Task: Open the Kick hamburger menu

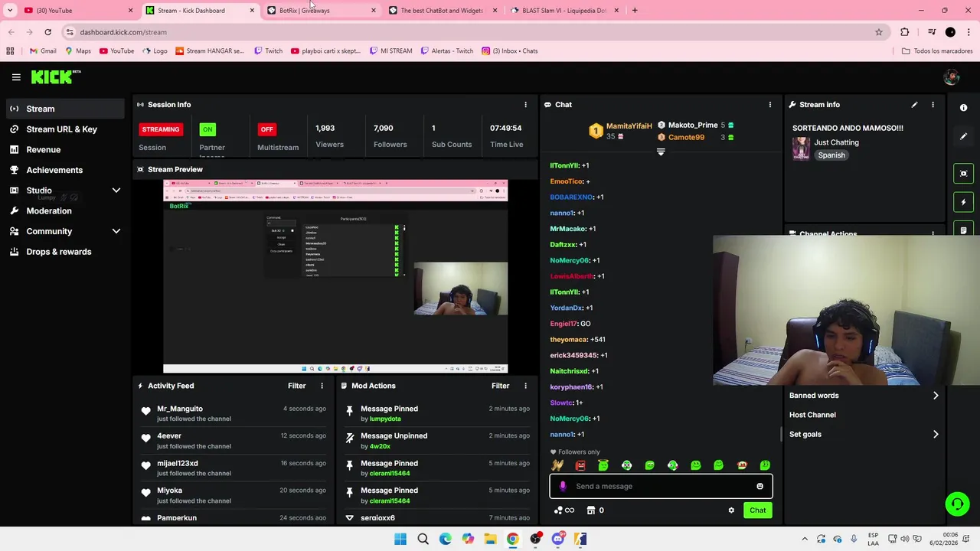Action: pos(16,77)
